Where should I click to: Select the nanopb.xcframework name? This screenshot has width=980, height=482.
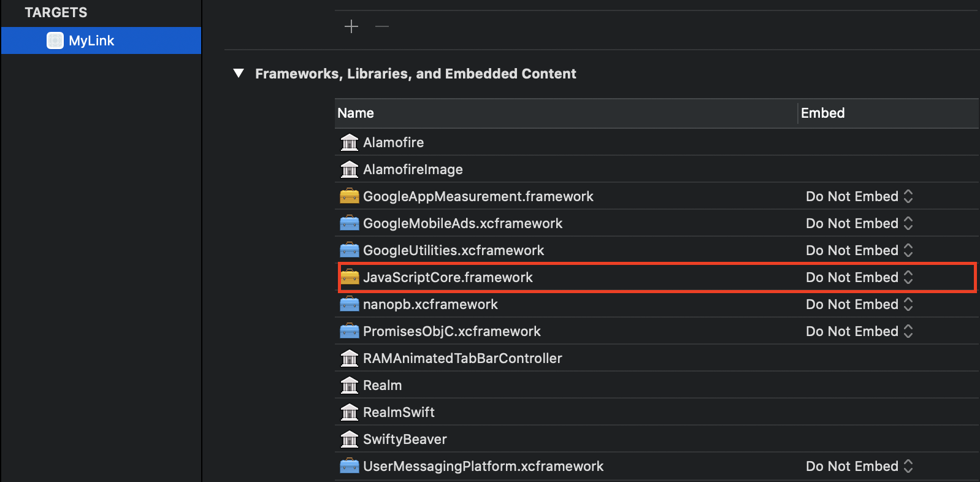click(431, 304)
